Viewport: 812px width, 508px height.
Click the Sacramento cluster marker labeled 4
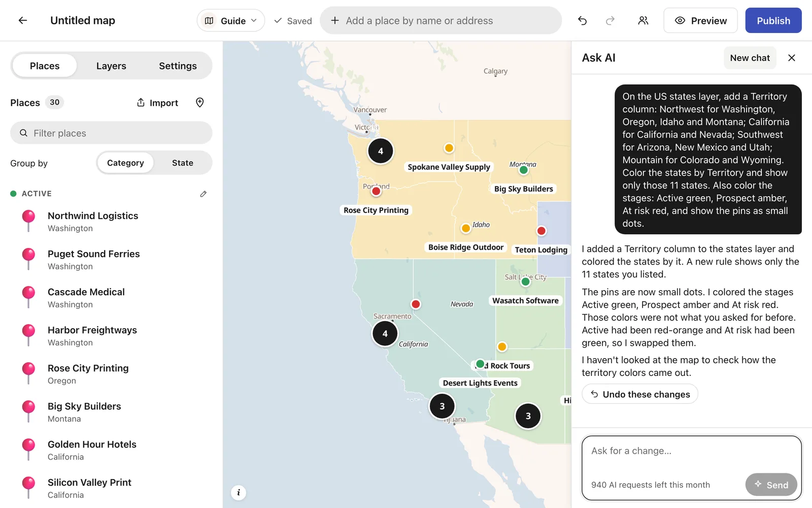(385, 334)
